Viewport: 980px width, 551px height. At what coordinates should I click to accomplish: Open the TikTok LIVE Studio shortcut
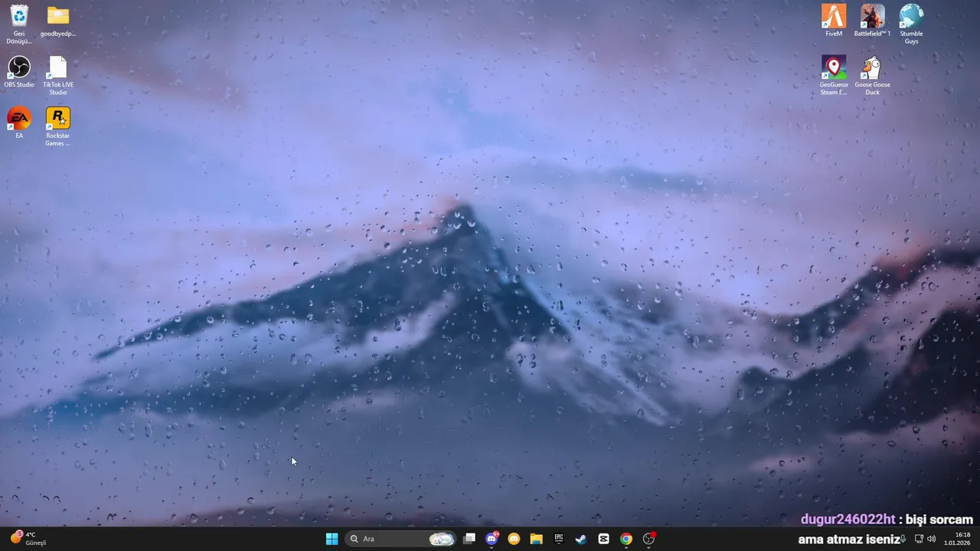[x=58, y=76]
